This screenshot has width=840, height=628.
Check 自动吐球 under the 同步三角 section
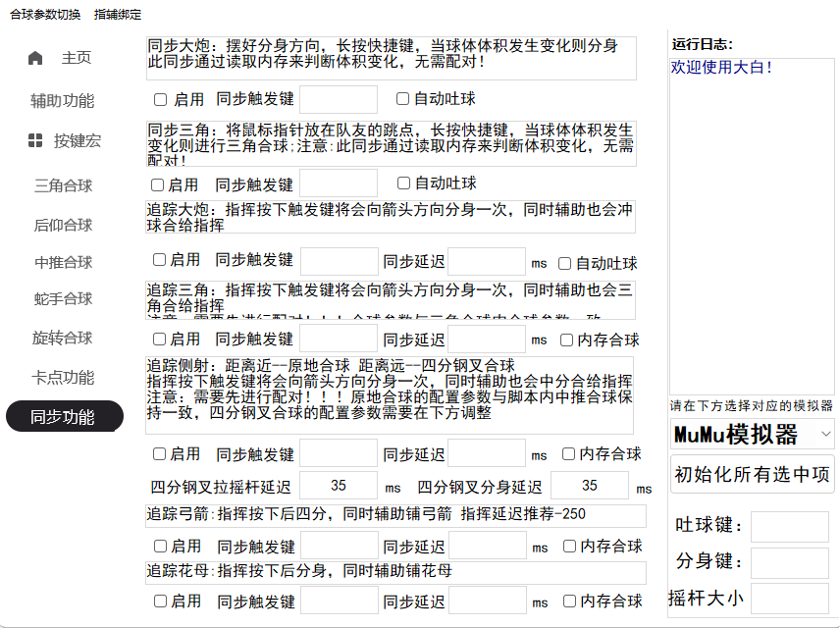point(403,183)
